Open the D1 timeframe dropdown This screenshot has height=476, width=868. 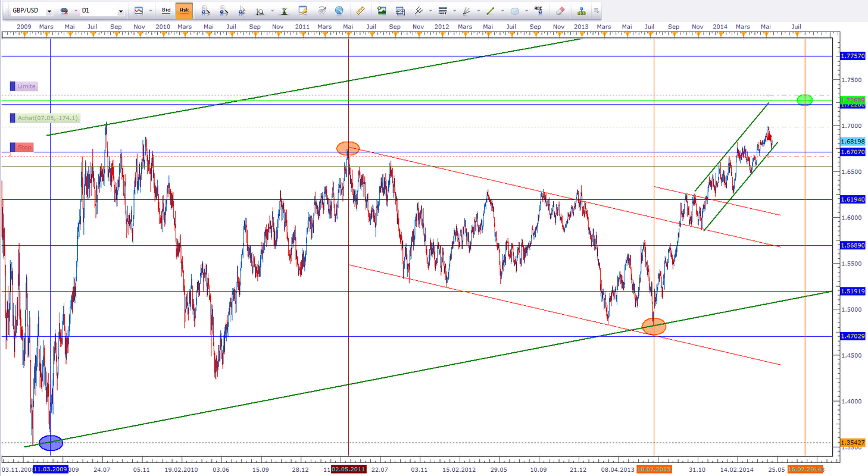[121, 11]
